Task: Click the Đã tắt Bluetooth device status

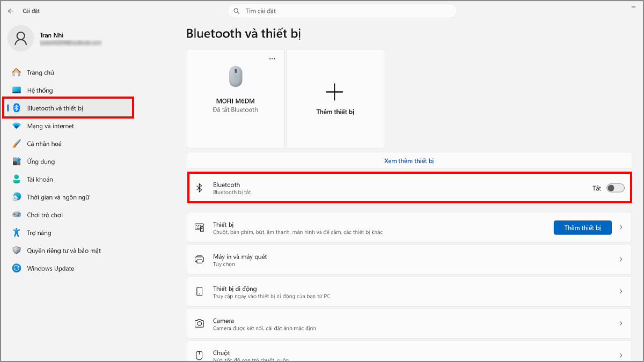Action: [236, 110]
